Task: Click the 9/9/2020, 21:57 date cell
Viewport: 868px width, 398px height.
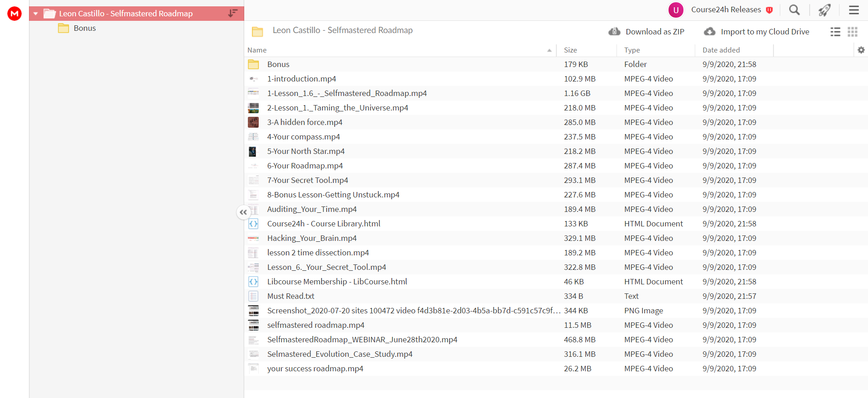Action: [x=729, y=296]
